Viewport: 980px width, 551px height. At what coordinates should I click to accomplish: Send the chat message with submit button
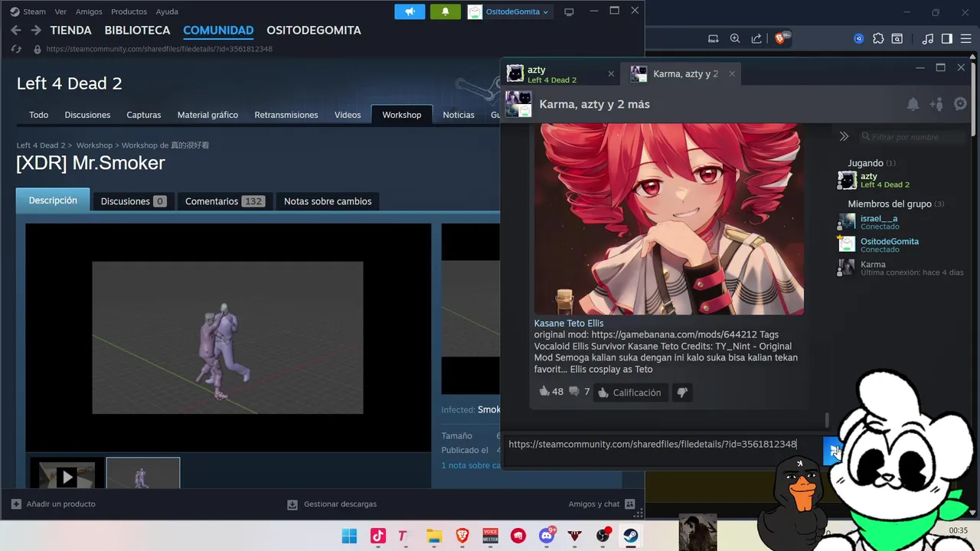833,451
